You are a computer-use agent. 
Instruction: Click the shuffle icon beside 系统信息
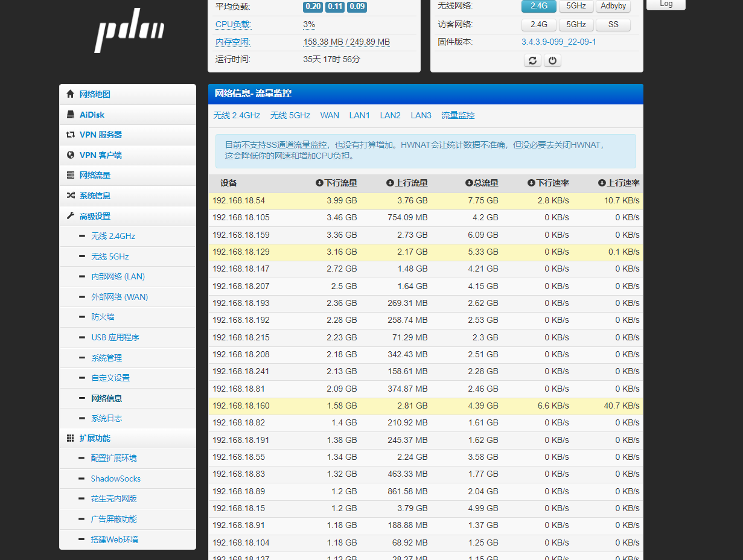[x=70, y=196]
